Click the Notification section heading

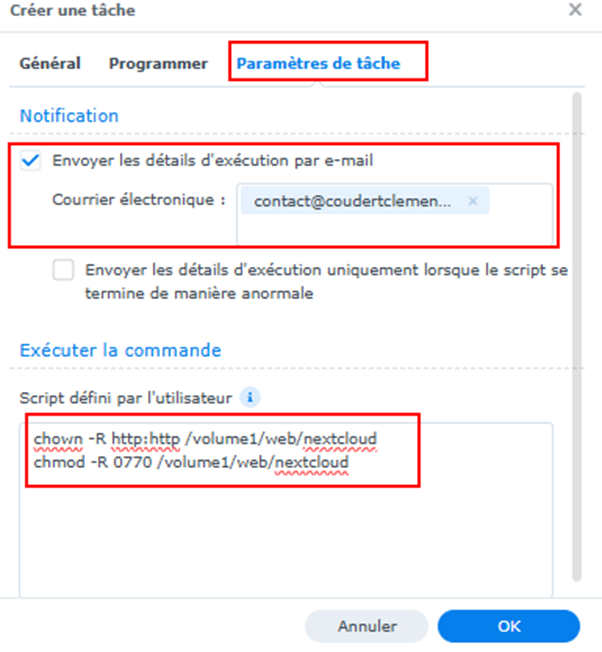click(x=69, y=116)
